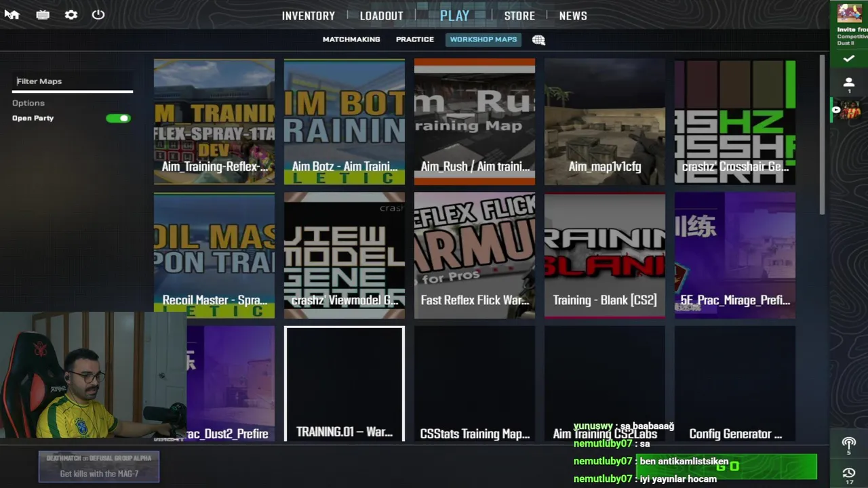Open the News tab
868x488 pixels.
[x=573, y=16]
